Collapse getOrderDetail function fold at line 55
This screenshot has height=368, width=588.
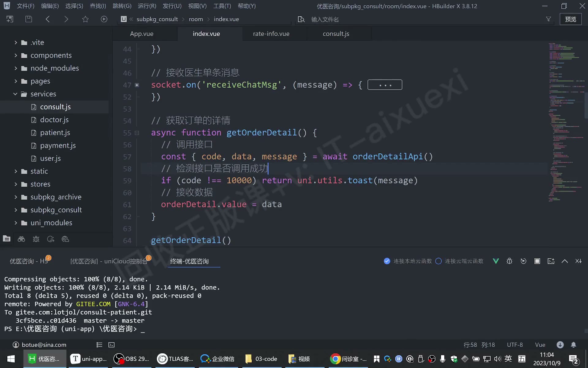(x=137, y=133)
